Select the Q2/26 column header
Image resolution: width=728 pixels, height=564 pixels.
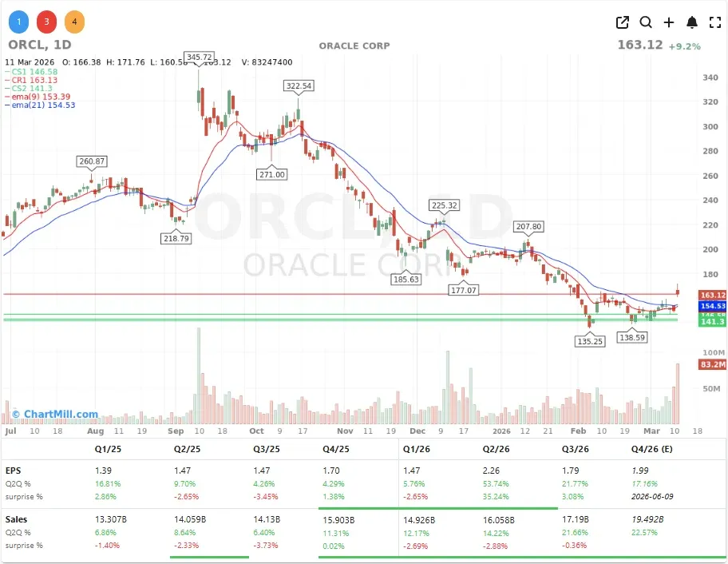pyautogui.click(x=496, y=449)
